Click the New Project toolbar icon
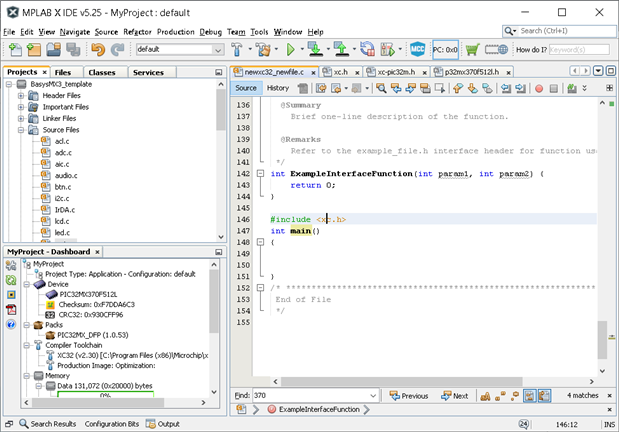Image resolution: width=619 pixels, height=432 pixels. pos(34,49)
